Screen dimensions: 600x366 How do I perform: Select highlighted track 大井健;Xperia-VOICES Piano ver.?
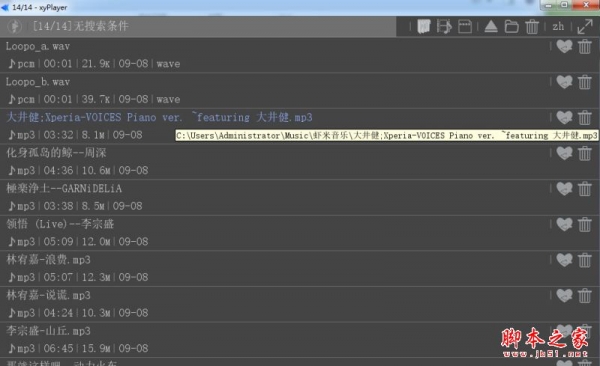[159, 117]
